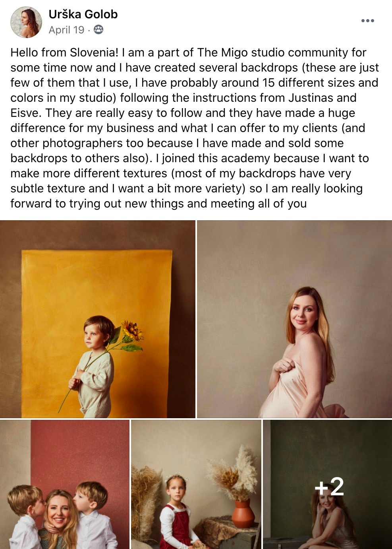Open the three-dot post options menu

[x=367, y=21]
